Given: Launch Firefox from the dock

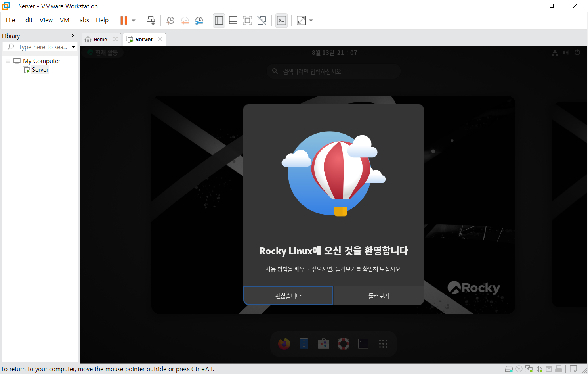Looking at the screenshot, I should pyautogui.click(x=284, y=344).
